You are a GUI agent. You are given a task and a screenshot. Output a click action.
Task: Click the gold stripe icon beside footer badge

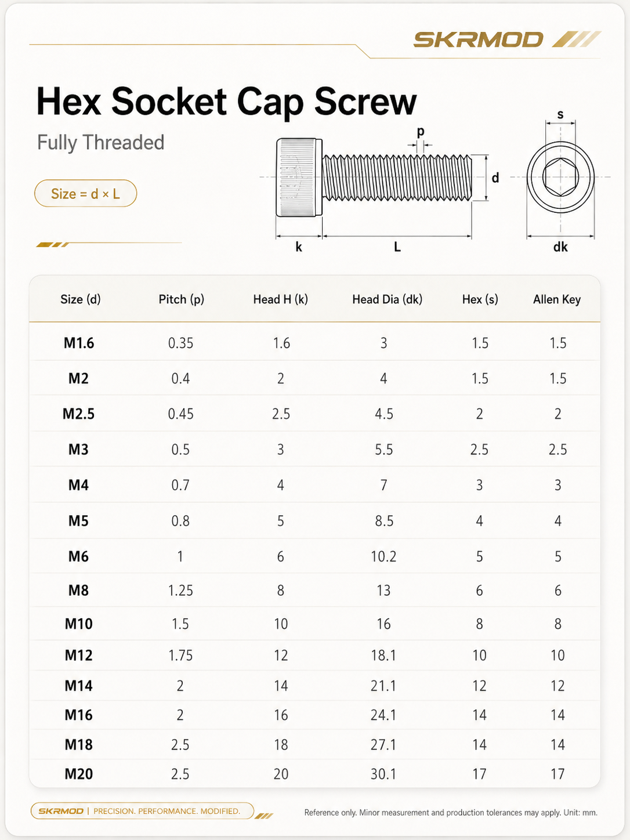tap(264, 816)
